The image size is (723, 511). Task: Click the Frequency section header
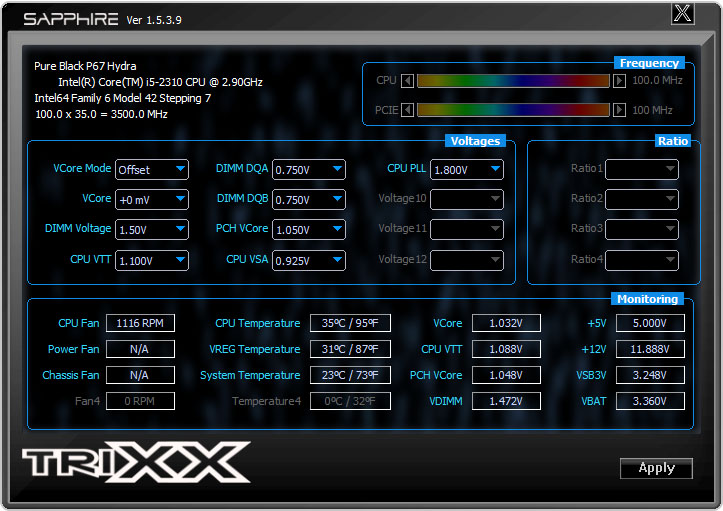point(649,63)
